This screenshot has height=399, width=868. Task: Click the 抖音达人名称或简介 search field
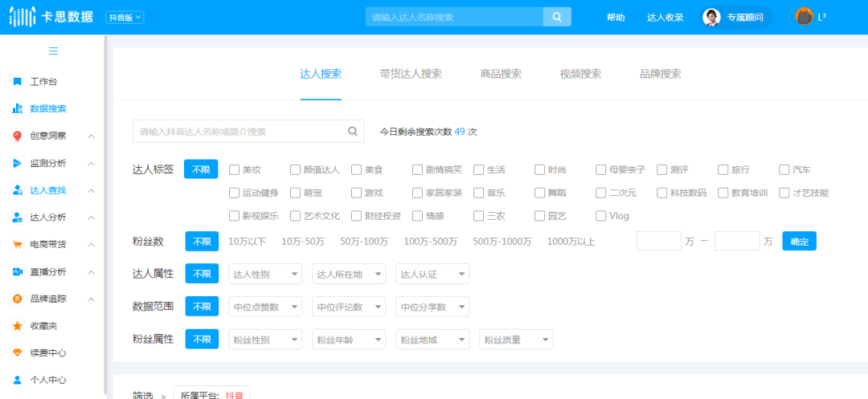point(248,132)
